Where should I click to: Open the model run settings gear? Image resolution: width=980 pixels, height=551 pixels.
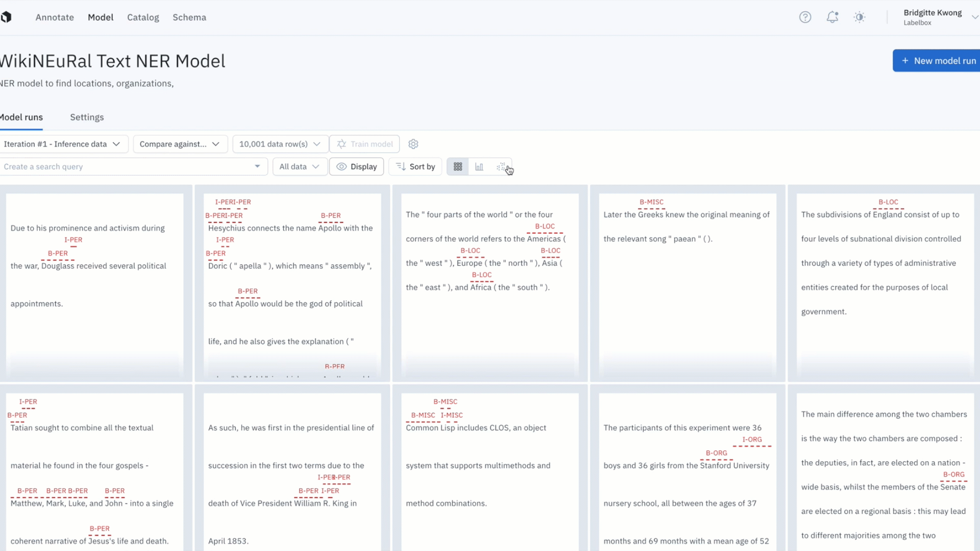tap(413, 144)
